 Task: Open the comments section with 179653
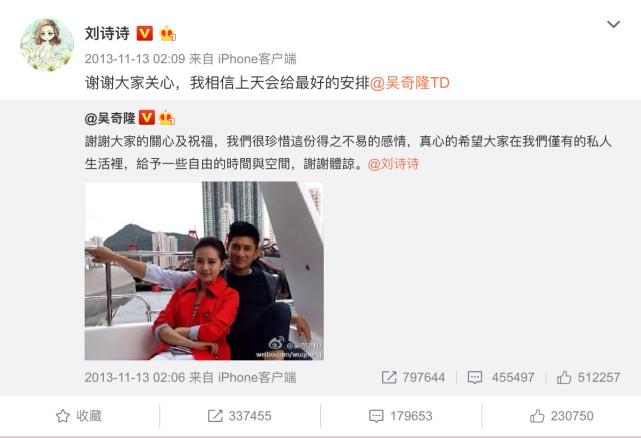tap(400, 416)
